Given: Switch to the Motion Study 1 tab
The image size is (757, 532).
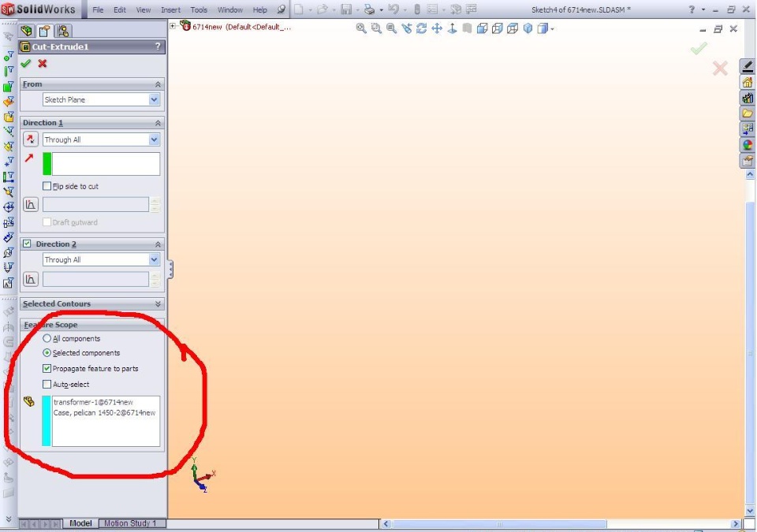Looking at the screenshot, I should (130, 523).
